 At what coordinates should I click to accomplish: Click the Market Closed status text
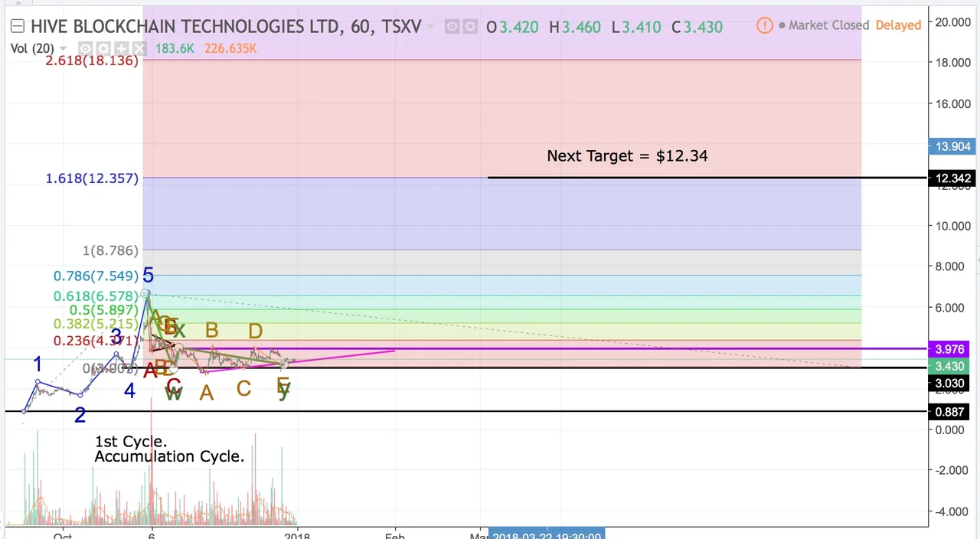(828, 25)
